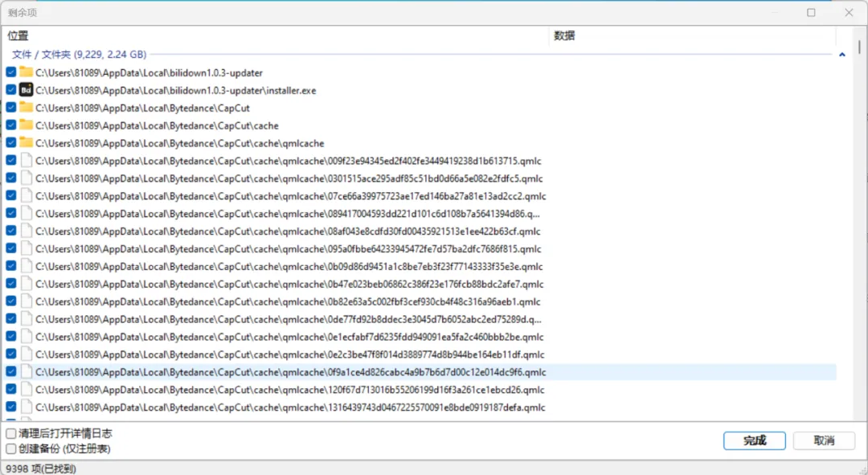Select the 文件 / 文件夹 (9,229, 2.24 GB) group label
This screenshot has height=475, width=868.
click(79, 55)
